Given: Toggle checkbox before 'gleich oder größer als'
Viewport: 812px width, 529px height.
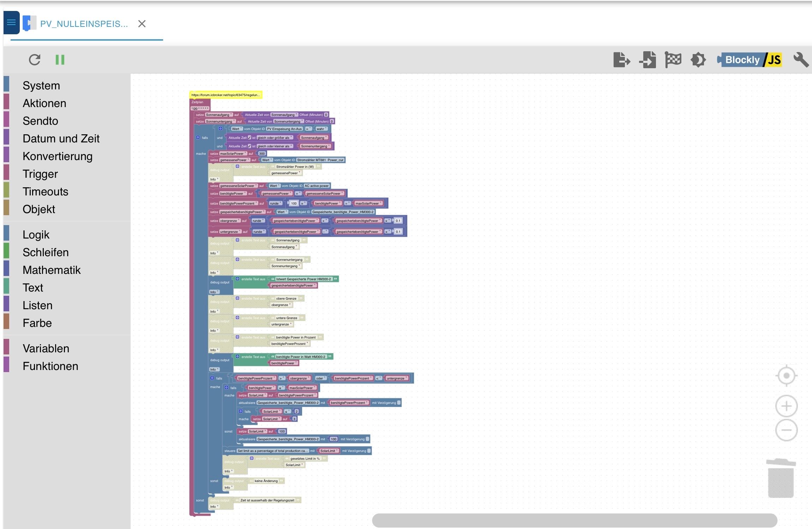Looking at the screenshot, I should [249, 138].
